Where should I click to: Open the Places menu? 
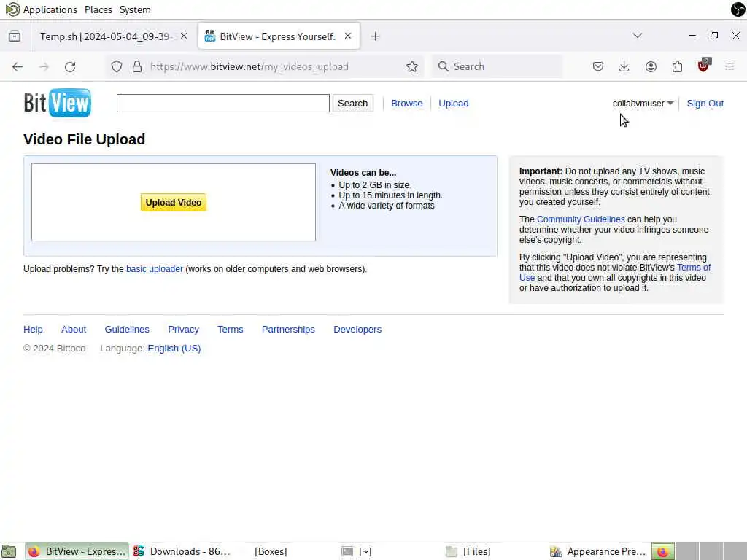click(98, 9)
